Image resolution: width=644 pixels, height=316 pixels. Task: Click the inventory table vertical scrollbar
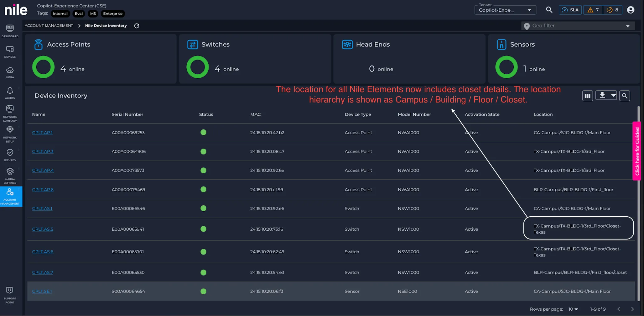click(638, 204)
